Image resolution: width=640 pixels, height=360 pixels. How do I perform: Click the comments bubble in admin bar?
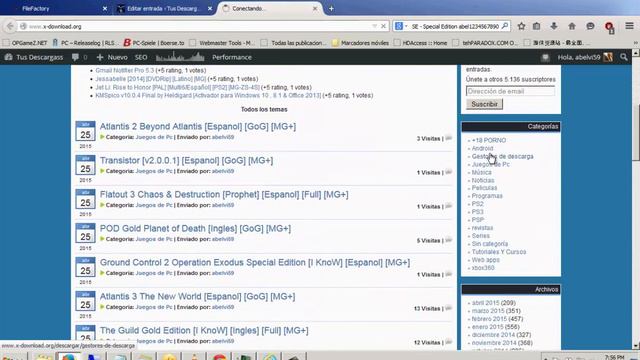[x=76, y=57]
